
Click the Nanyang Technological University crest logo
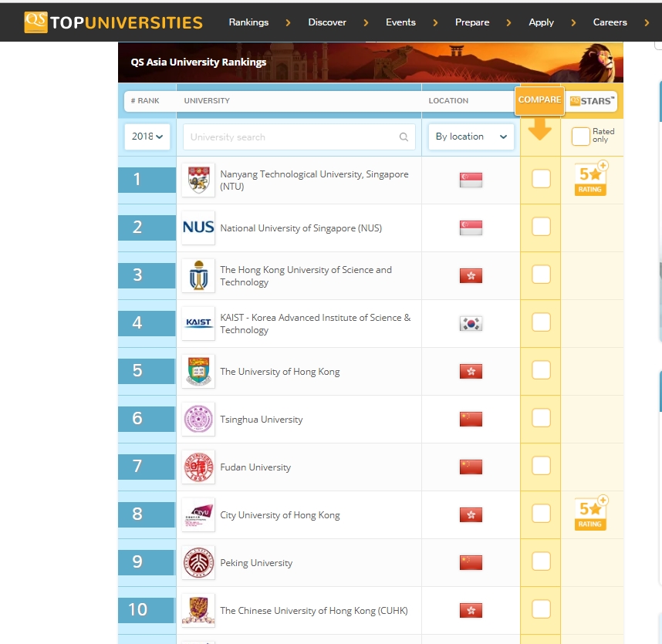click(x=198, y=180)
